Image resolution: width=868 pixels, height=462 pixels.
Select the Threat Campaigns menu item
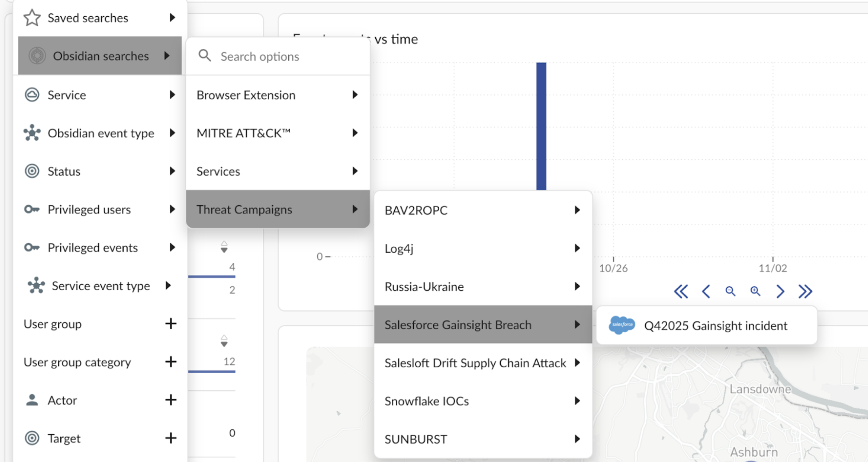click(278, 209)
